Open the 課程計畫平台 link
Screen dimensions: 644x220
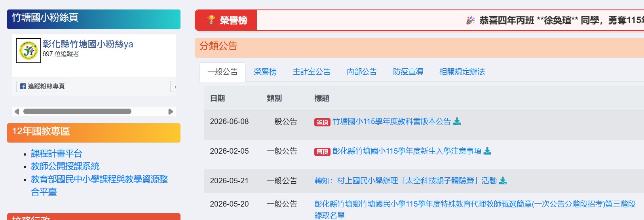coord(57,154)
